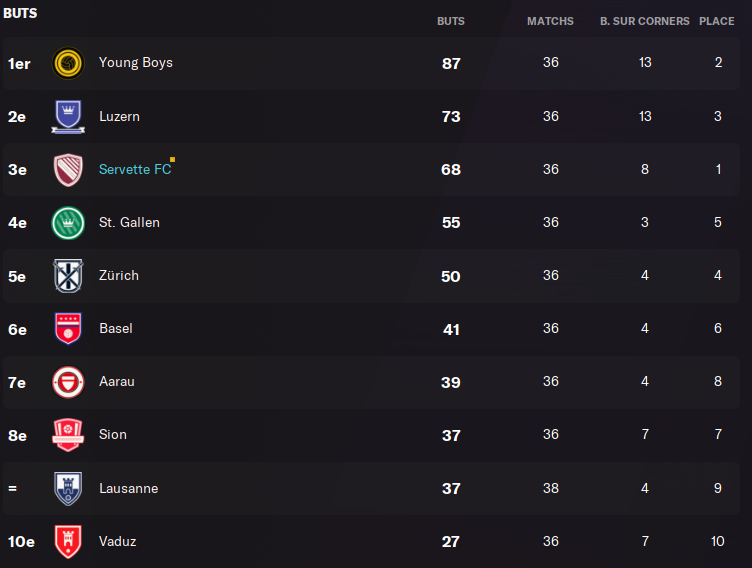752x568 pixels.
Task: Click the Young Boys club crest
Action: [68, 63]
